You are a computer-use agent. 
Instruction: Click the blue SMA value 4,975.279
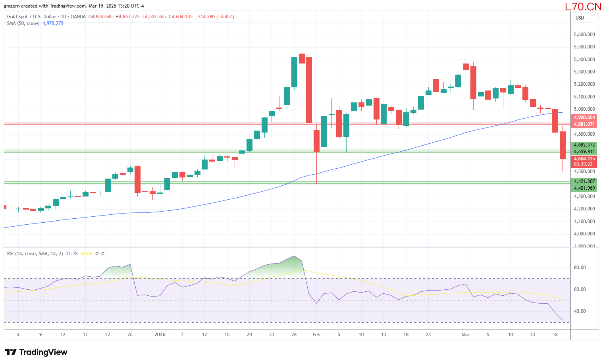tap(53, 23)
